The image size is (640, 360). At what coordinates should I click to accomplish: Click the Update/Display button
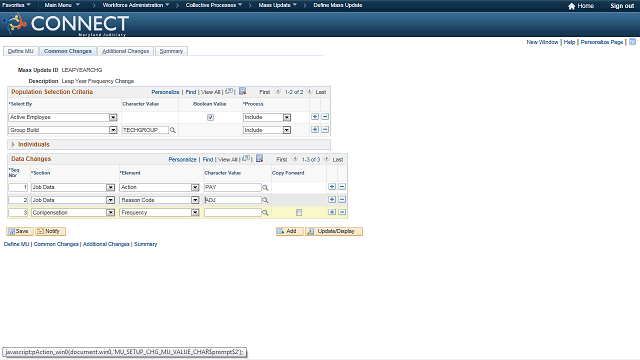click(334, 231)
